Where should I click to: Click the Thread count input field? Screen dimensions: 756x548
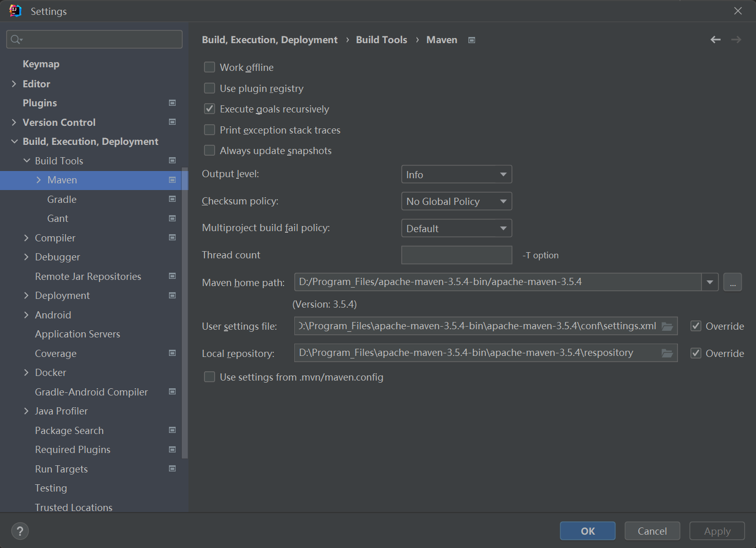(x=457, y=255)
